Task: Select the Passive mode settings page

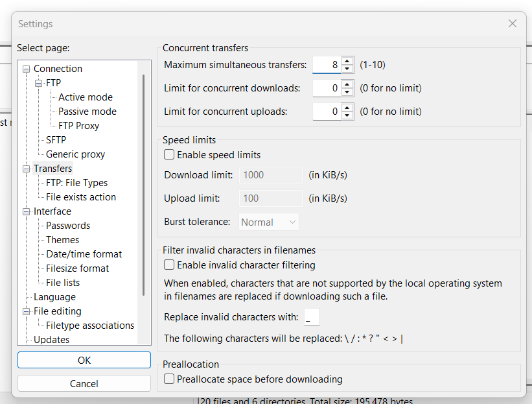Action: [86, 111]
